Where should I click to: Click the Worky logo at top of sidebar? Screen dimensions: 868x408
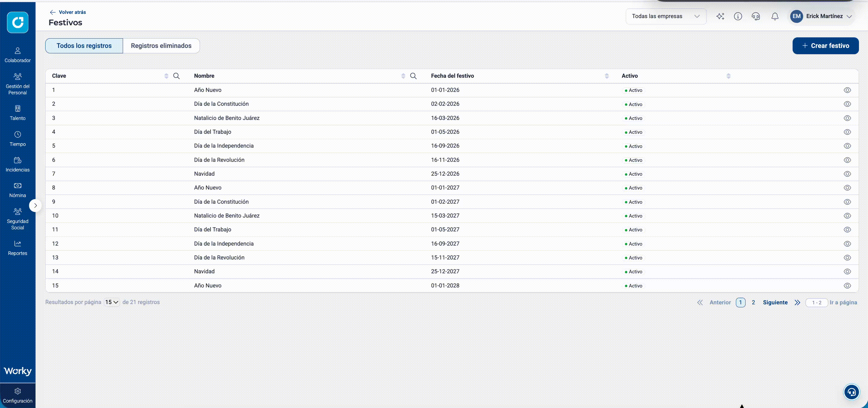[17, 22]
